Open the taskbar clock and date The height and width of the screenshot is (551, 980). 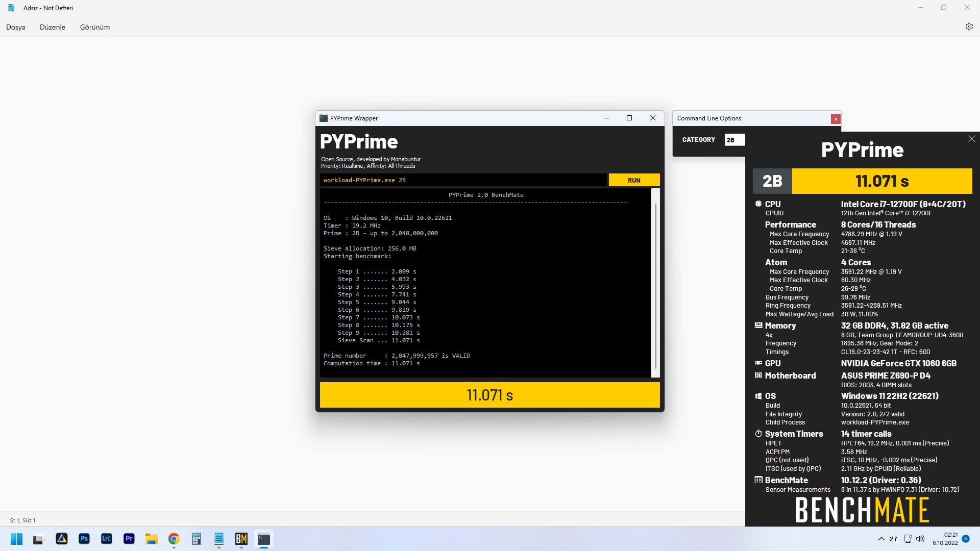point(945,539)
